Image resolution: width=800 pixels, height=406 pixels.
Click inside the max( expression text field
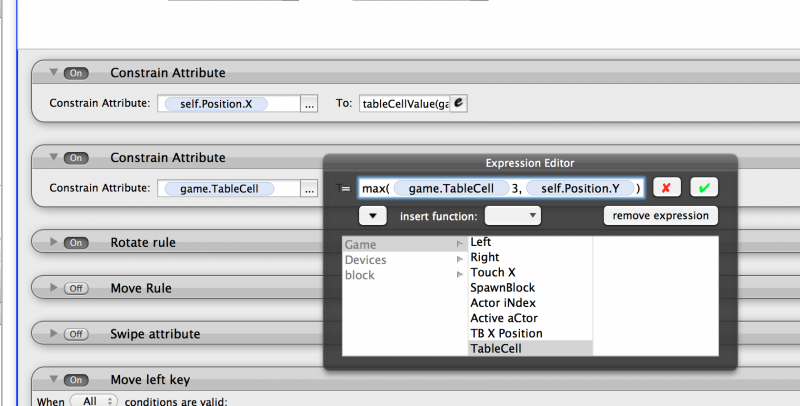(500, 188)
